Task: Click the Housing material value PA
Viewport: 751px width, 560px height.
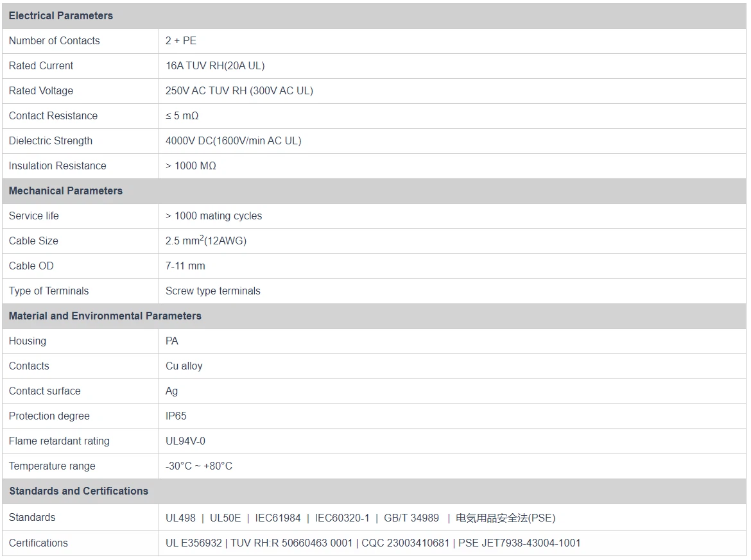Action: [172, 341]
